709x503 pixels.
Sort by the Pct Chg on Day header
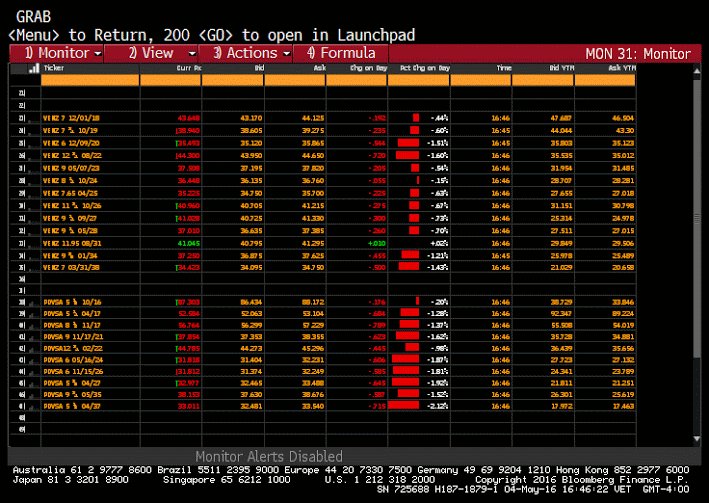(x=425, y=68)
